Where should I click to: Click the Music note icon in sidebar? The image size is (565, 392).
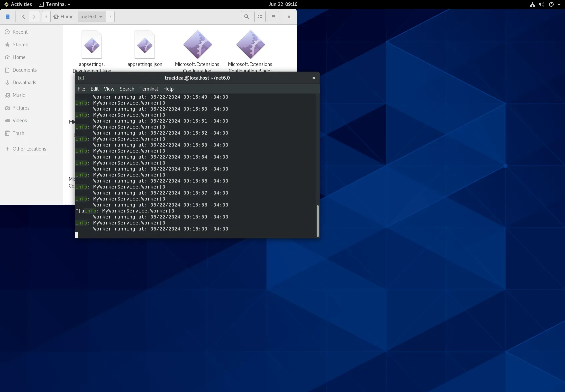pyautogui.click(x=7, y=95)
